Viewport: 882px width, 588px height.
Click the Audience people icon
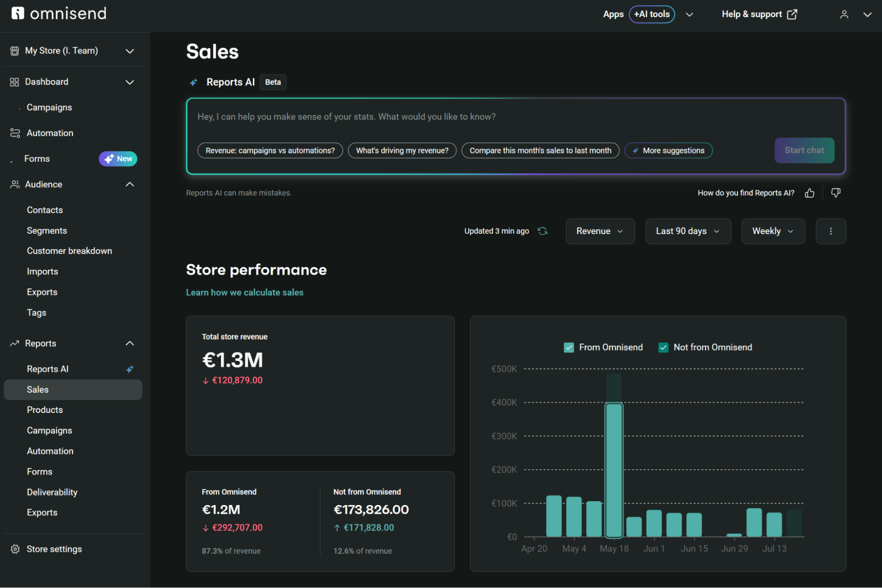tap(15, 184)
